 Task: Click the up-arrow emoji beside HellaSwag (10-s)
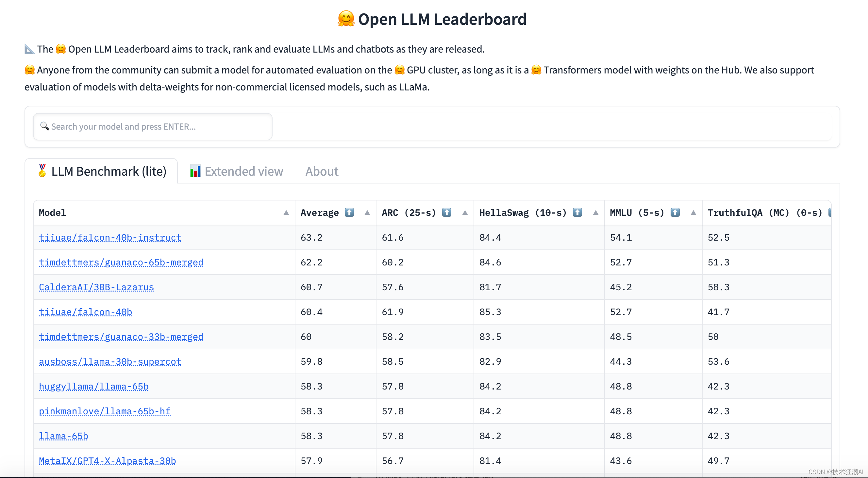point(577,212)
